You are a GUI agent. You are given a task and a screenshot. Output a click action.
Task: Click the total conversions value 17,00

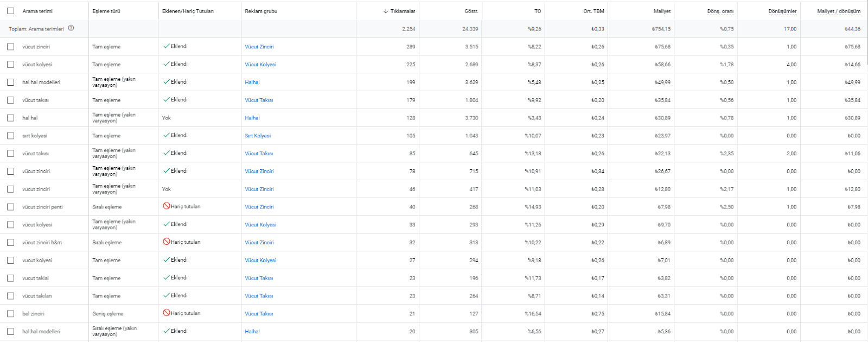[x=790, y=29]
